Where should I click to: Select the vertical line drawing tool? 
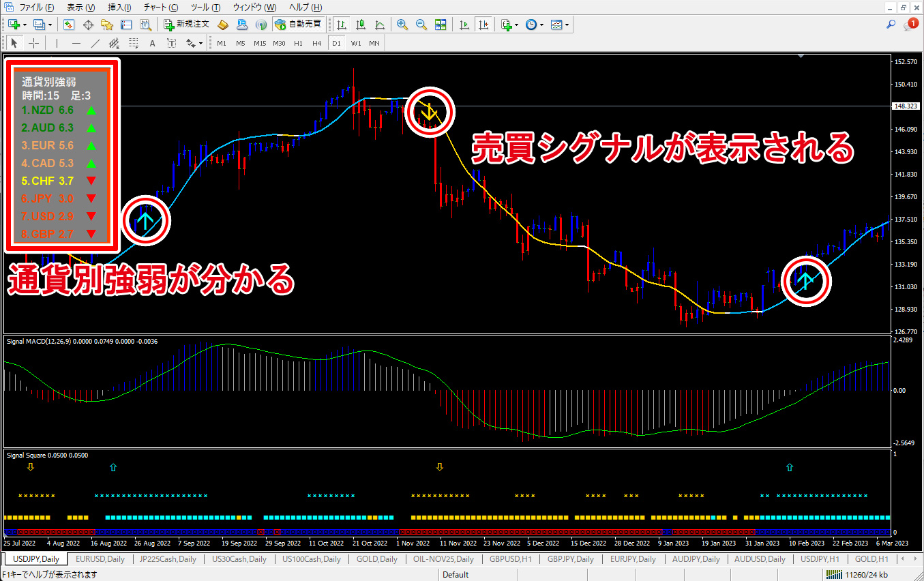[x=57, y=43]
